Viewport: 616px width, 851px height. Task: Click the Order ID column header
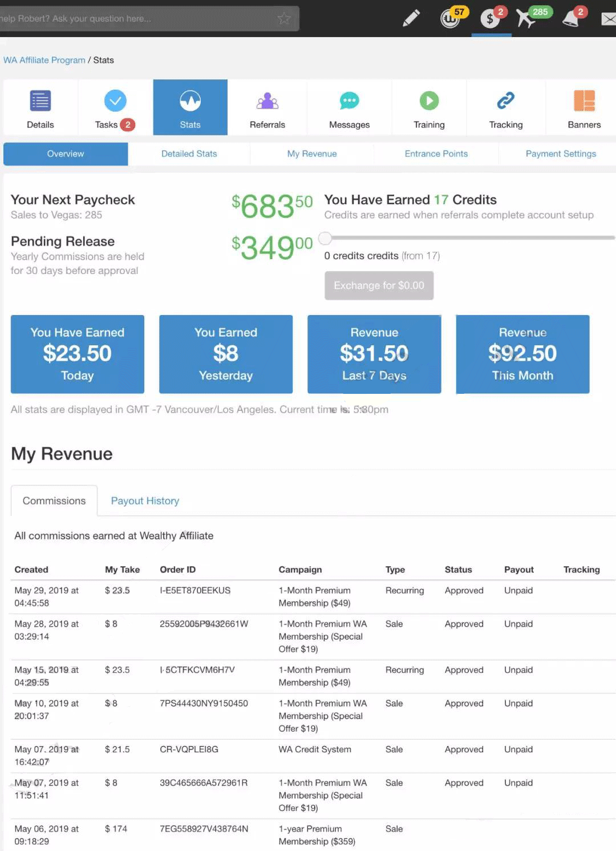coord(178,570)
